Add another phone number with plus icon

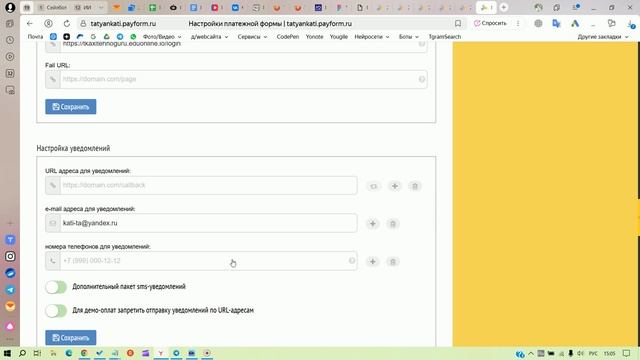click(372, 262)
